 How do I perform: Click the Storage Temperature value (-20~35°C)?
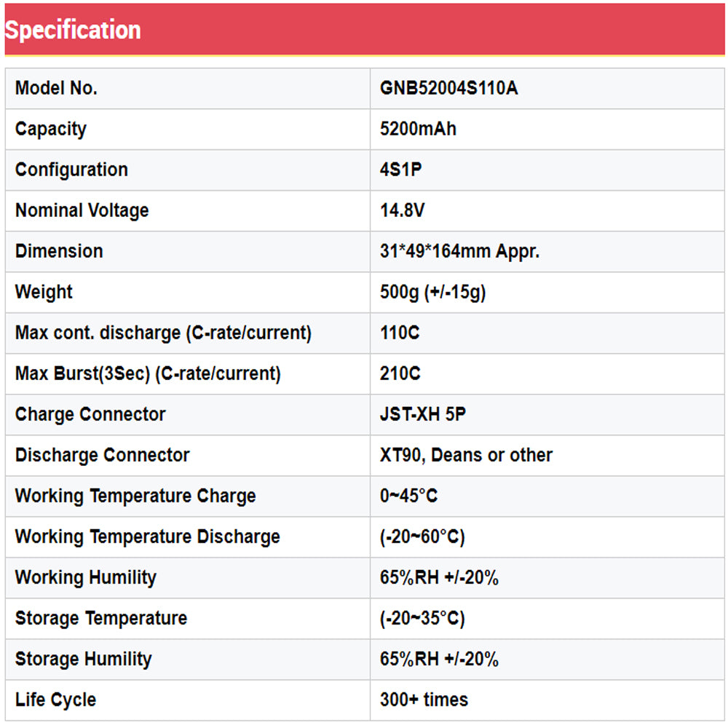click(x=422, y=619)
